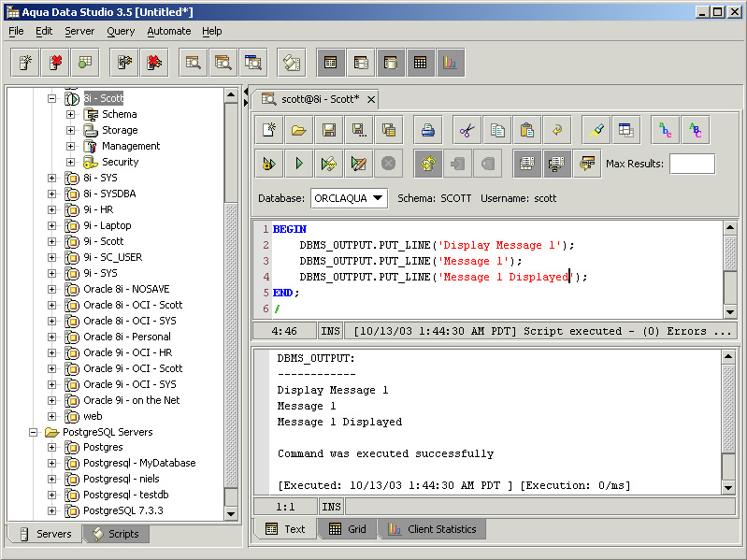Open the Client Statistics tab
This screenshot has height=560, width=747.
432,529
